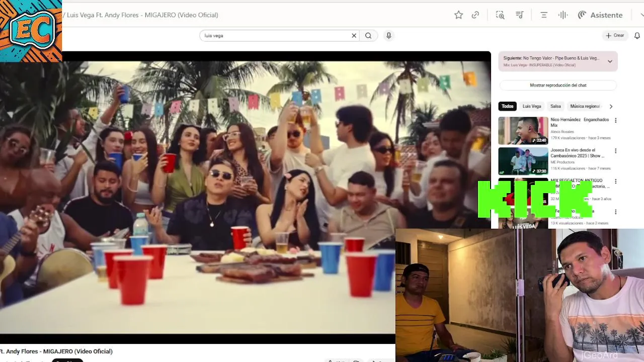Click '179 K visualizaciones · hace 3 meses'
This screenshot has width=644, height=362.
[x=581, y=138]
